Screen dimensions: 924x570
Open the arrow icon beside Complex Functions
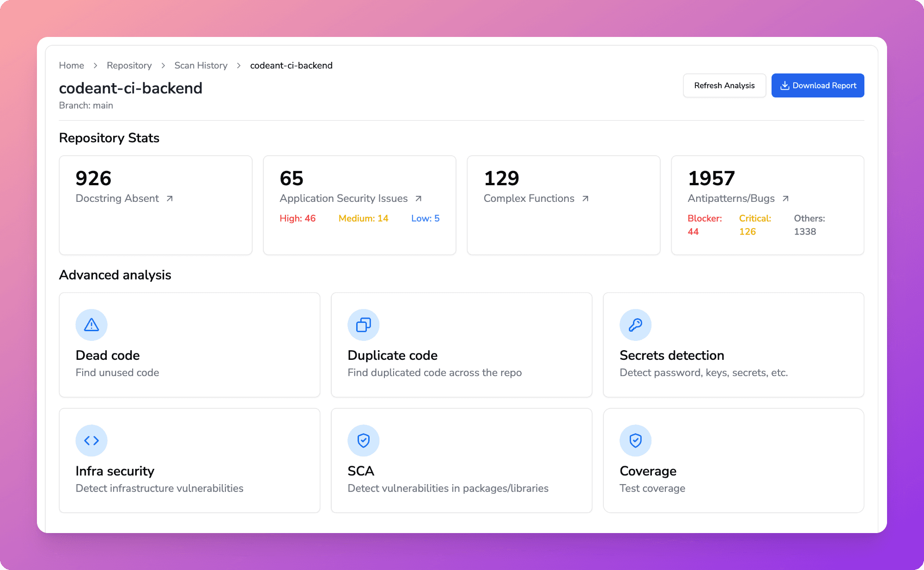pyautogui.click(x=585, y=199)
